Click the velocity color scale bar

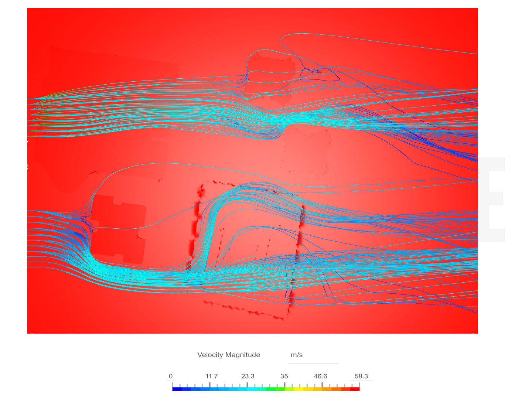(266, 389)
